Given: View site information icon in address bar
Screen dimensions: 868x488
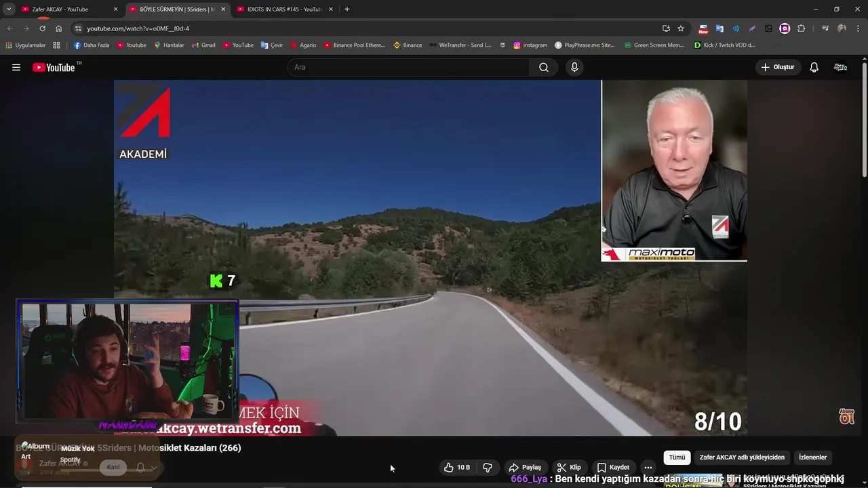Looking at the screenshot, I should tap(78, 28).
